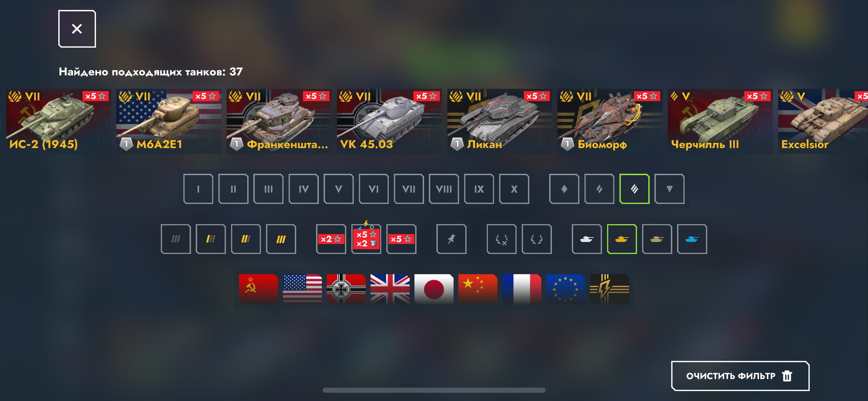Select the single-diamond light tank class filter
868x401 pixels.
pos(564,189)
